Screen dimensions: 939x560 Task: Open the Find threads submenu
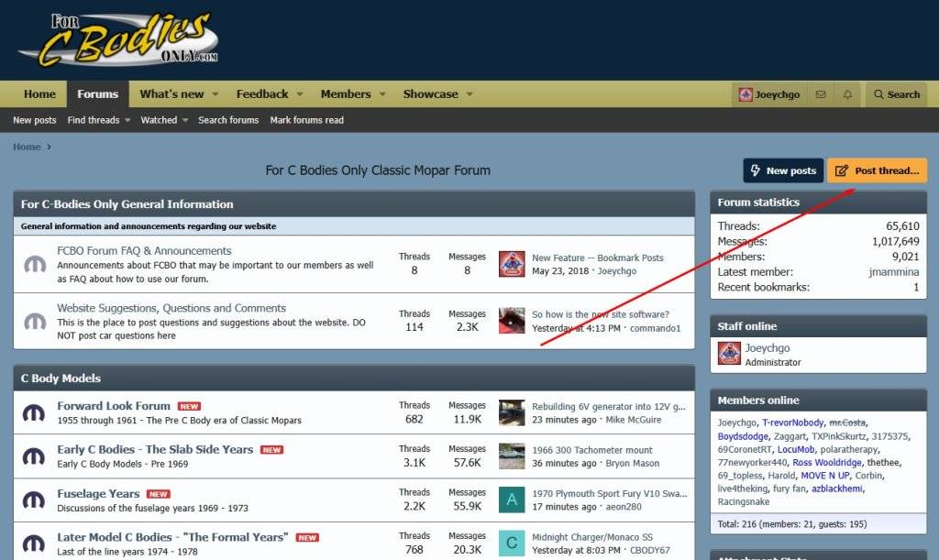(x=98, y=120)
